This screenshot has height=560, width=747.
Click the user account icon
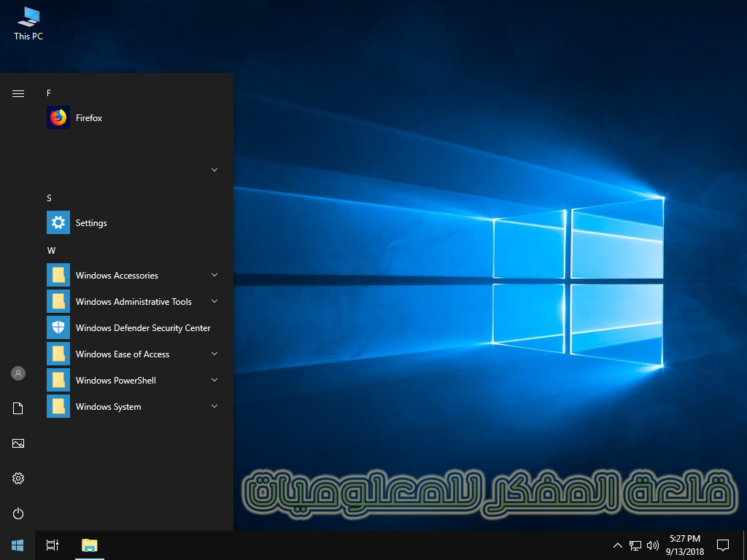pyautogui.click(x=18, y=373)
